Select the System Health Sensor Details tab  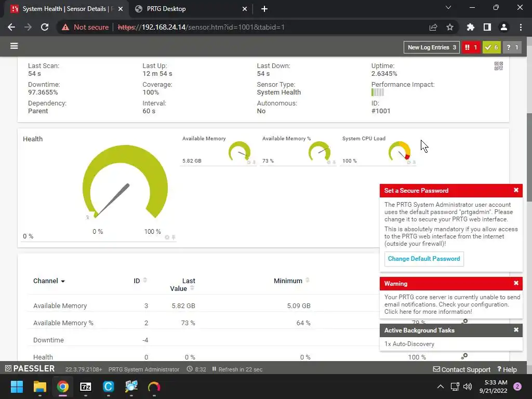66,9
